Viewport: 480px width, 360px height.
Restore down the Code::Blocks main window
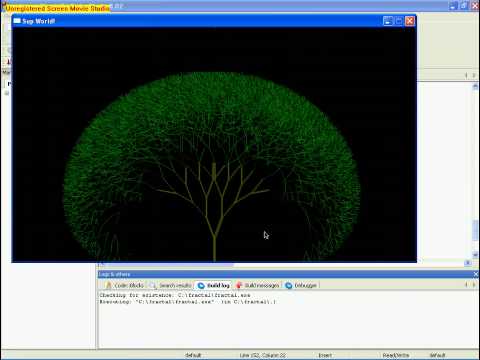pos(464,5)
